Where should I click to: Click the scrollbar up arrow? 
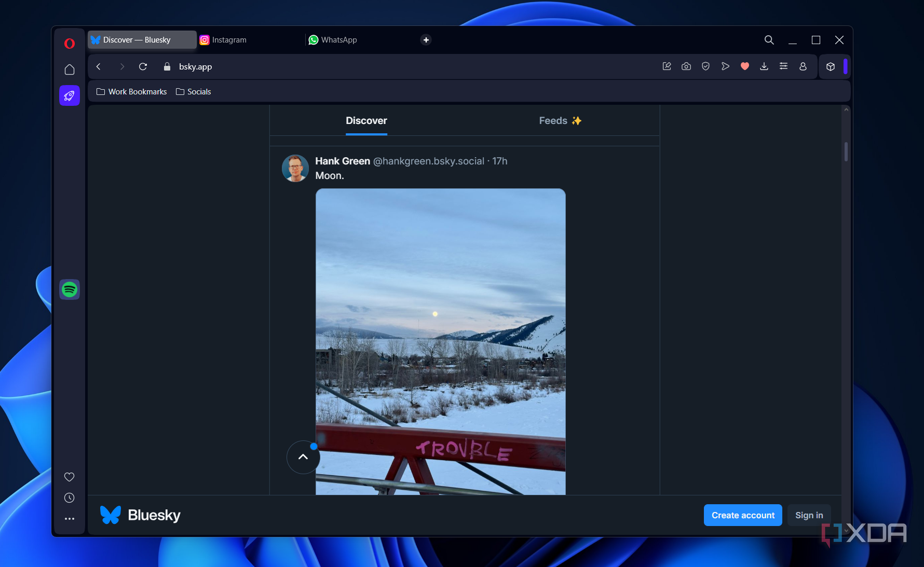coord(846,110)
